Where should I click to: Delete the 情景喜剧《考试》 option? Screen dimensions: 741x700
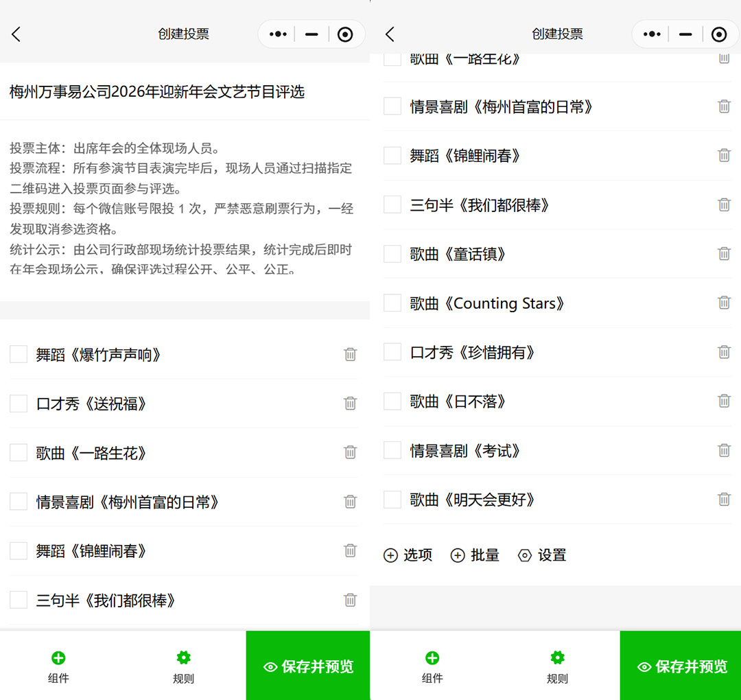(x=724, y=450)
